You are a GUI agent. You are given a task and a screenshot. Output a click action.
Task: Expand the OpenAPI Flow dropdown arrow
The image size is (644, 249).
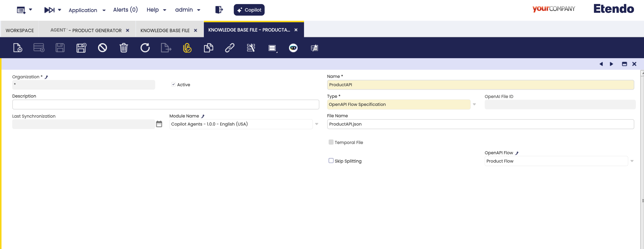[632, 161]
